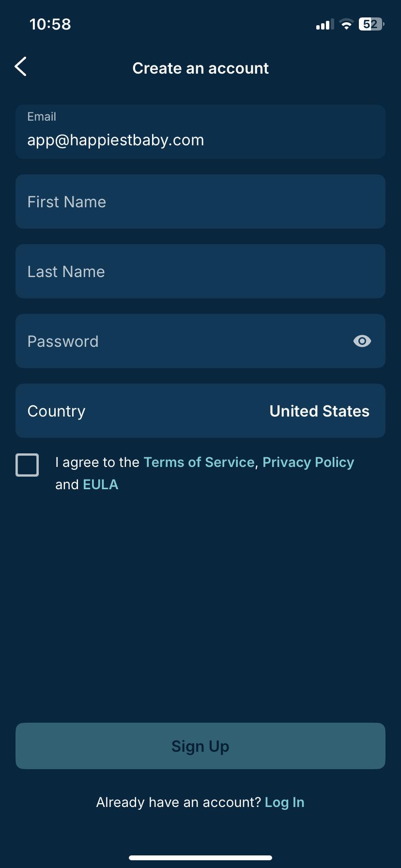Tap the back arrow icon
This screenshot has width=401, height=868.
click(x=21, y=67)
